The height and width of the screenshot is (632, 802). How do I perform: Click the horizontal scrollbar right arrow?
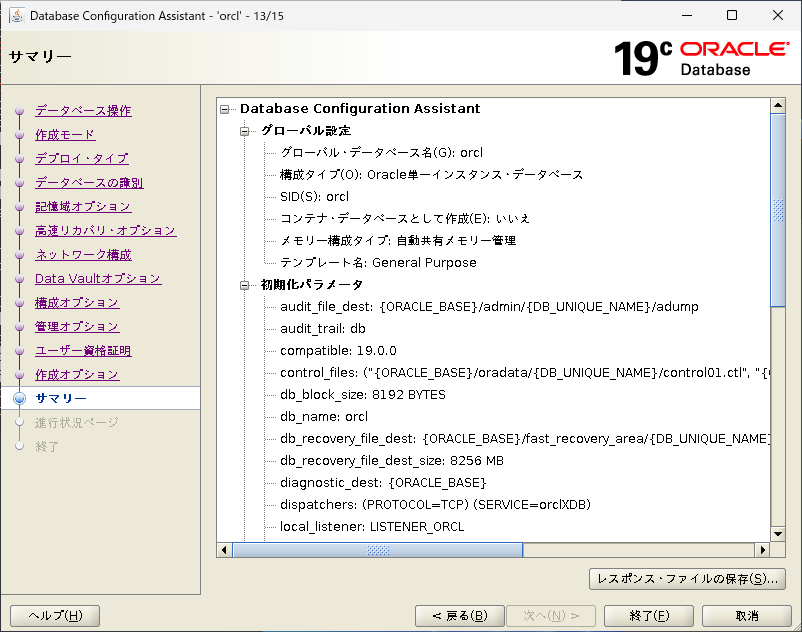pyautogui.click(x=763, y=550)
